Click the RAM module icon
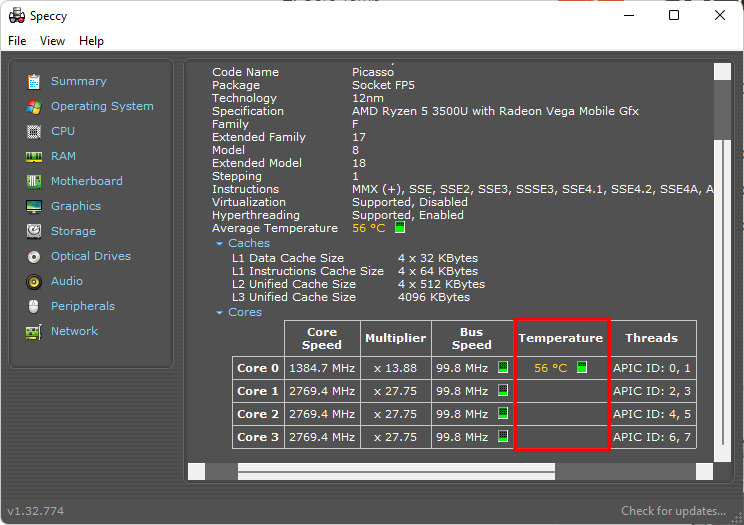The width and height of the screenshot is (744, 525). coord(34,157)
